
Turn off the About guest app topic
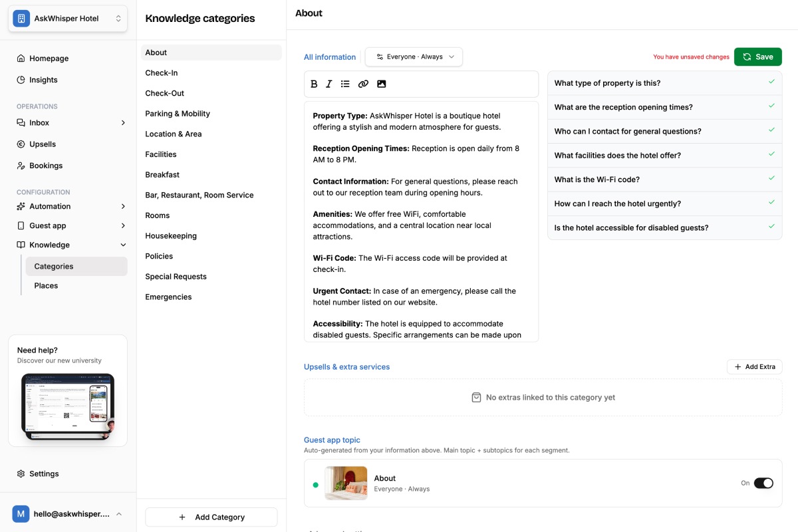pyautogui.click(x=763, y=483)
